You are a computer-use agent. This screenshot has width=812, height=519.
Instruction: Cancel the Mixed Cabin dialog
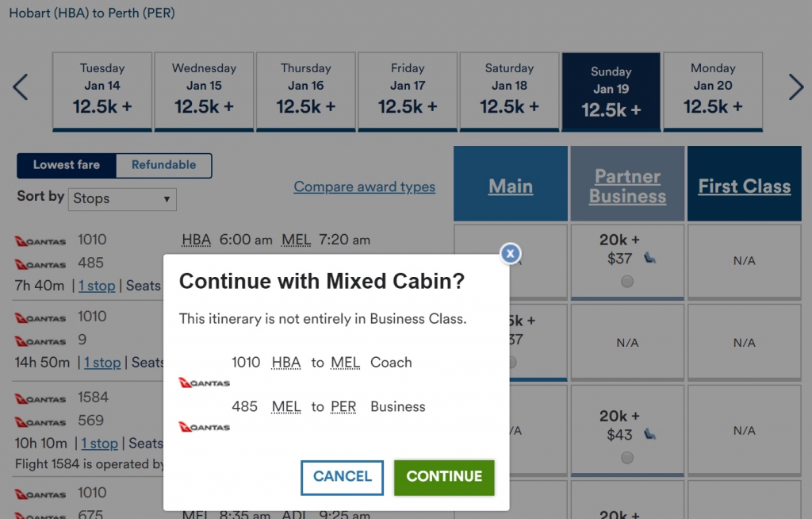click(x=342, y=477)
